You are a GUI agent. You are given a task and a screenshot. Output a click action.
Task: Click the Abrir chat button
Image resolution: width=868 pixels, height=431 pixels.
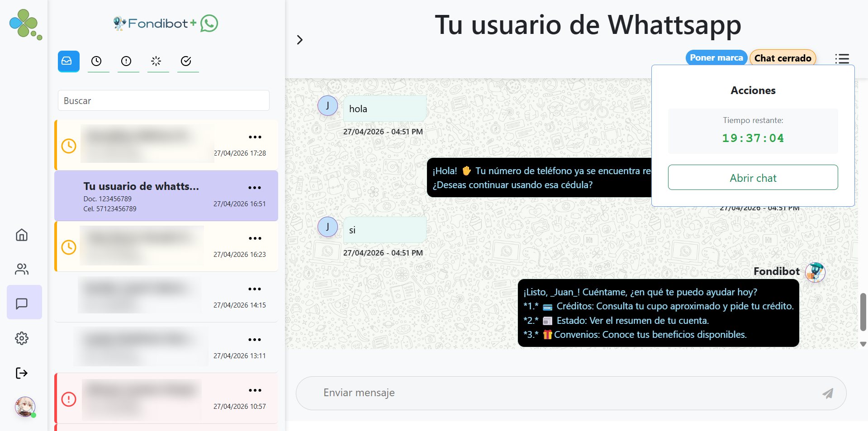753,178
